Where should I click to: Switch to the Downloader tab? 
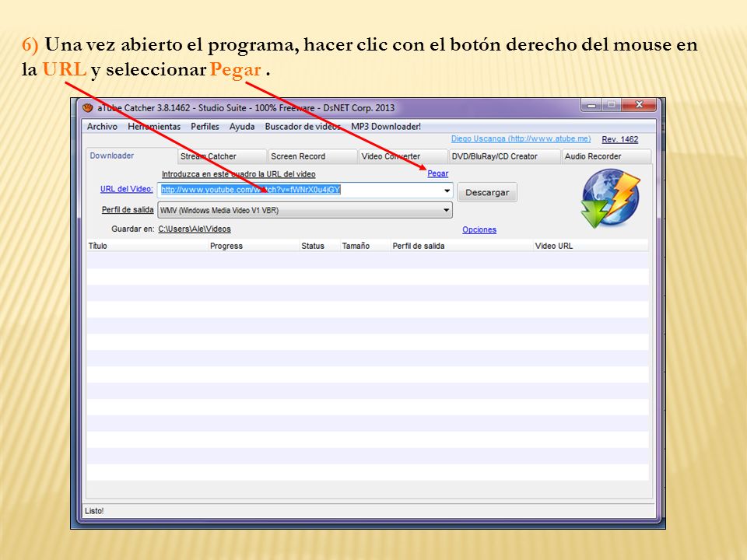pos(132,156)
